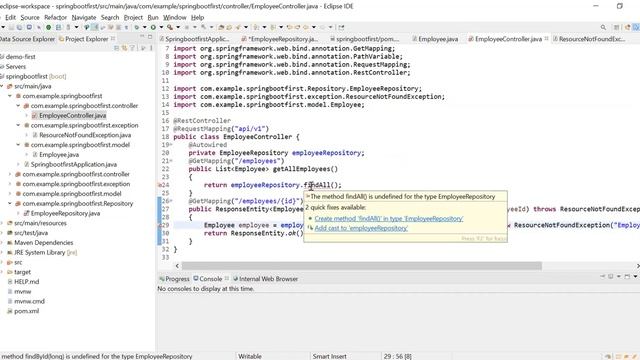
Task: Open the Project menu
Action: pos(133,18)
